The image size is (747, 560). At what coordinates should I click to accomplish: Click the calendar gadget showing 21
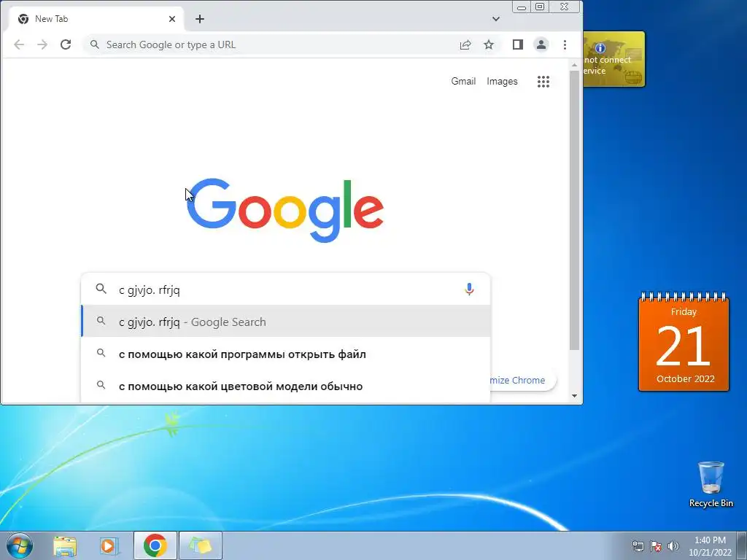click(684, 342)
